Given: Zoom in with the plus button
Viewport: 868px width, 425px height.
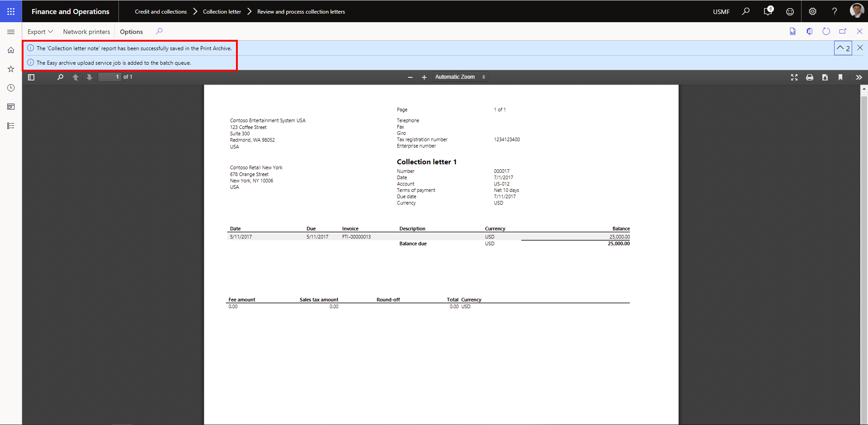Looking at the screenshot, I should tap(424, 77).
